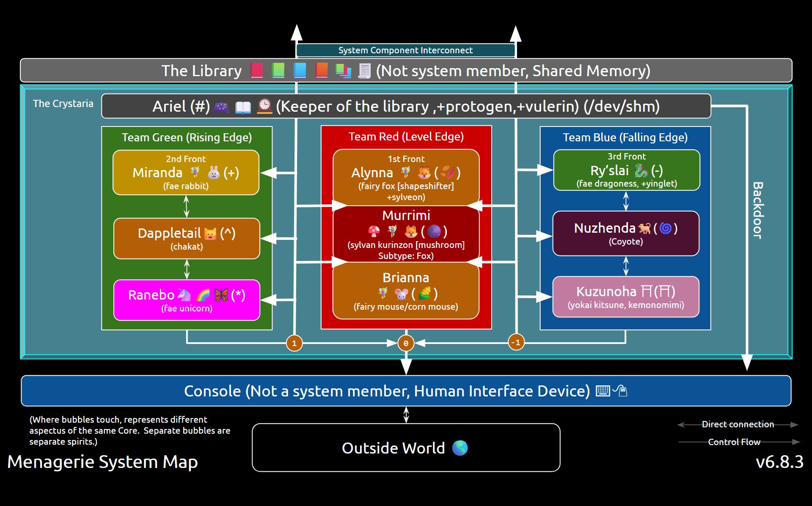The image size is (812, 506).
Task: Click the red book icon in The Library
Action: pos(256,71)
